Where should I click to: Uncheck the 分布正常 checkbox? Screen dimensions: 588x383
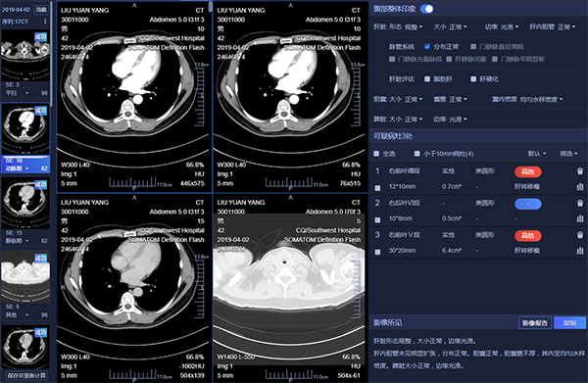click(x=427, y=46)
